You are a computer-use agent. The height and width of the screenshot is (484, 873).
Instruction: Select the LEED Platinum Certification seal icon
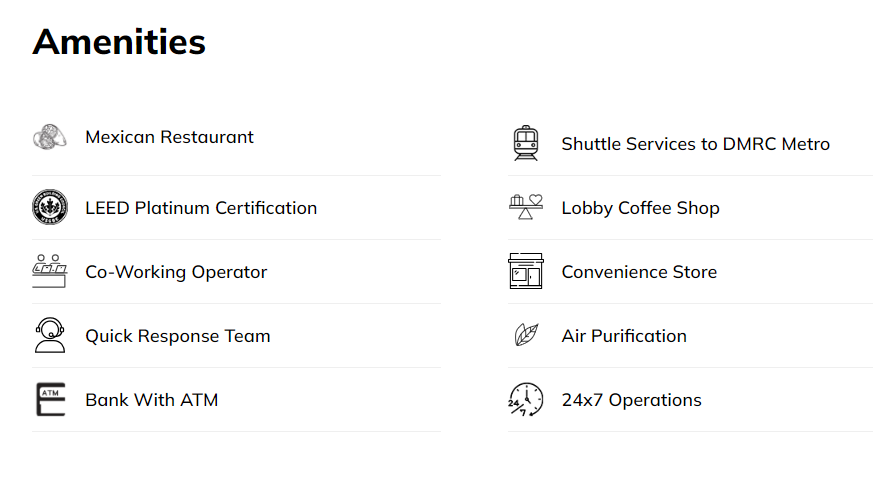click(x=50, y=207)
